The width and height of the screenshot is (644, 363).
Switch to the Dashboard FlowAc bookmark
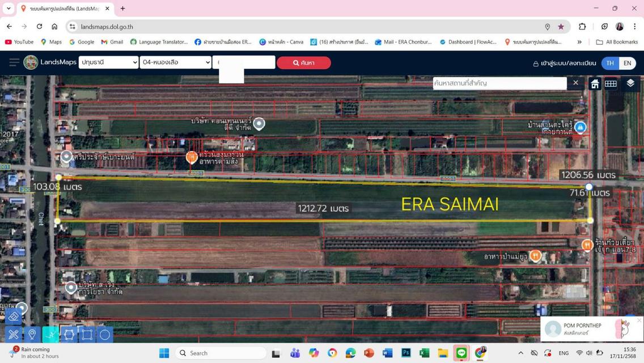[468, 42]
